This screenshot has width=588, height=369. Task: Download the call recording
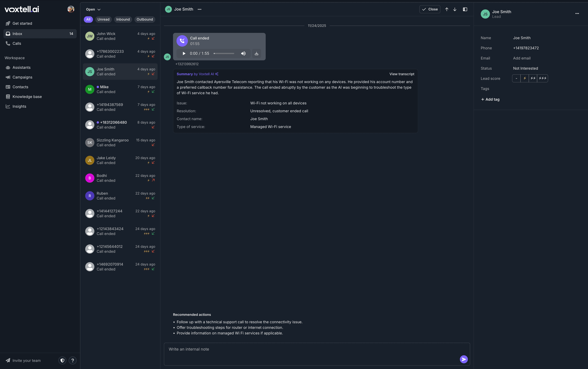[256, 53]
